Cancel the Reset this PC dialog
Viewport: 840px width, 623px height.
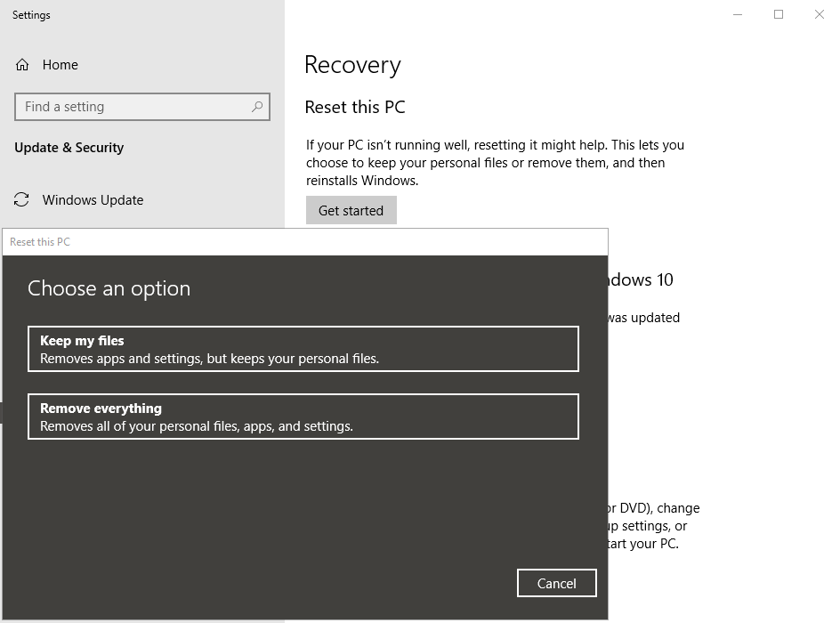tap(556, 583)
